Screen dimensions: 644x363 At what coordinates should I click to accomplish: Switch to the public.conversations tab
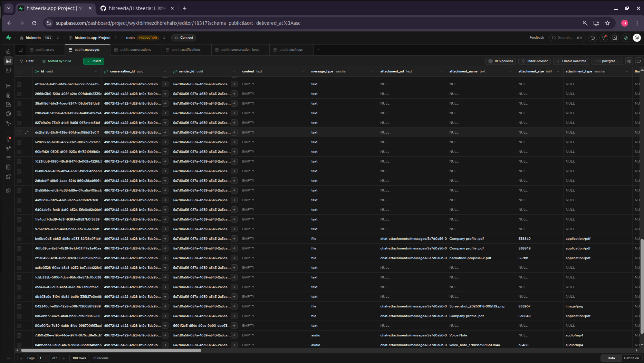click(x=135, y=50)
